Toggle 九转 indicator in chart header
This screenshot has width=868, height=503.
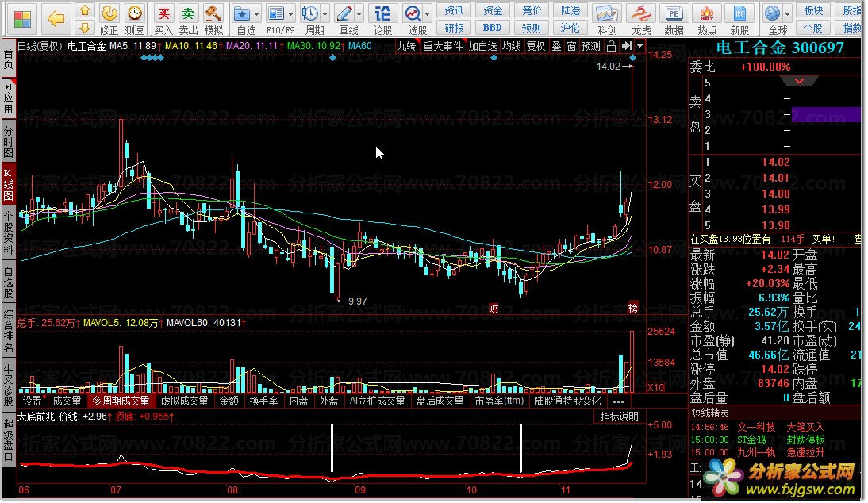coord(406,47)
